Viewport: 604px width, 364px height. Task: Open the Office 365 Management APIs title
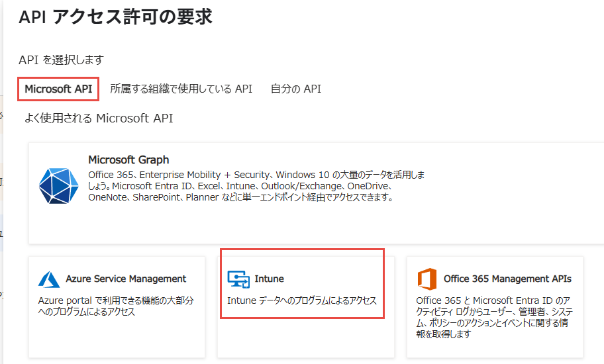point(507,279)
